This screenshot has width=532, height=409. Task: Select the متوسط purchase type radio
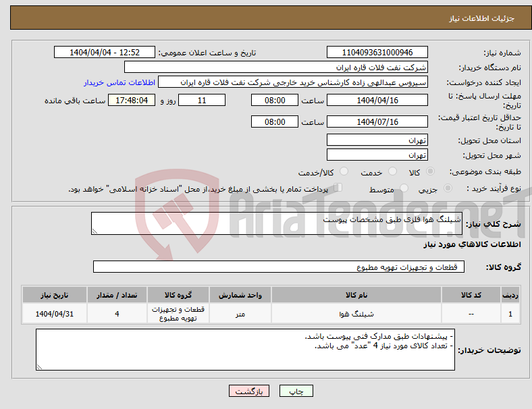(404, 188)
